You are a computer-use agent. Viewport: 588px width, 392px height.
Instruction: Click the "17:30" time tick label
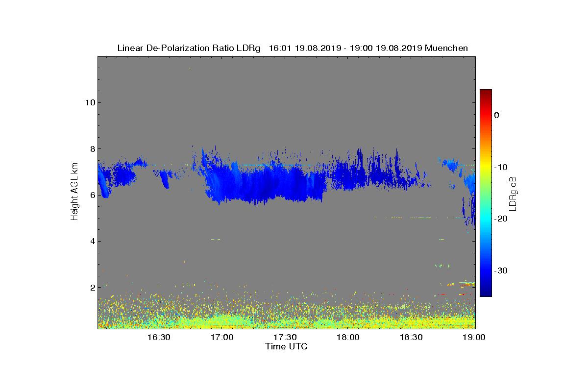pos(285,337)
